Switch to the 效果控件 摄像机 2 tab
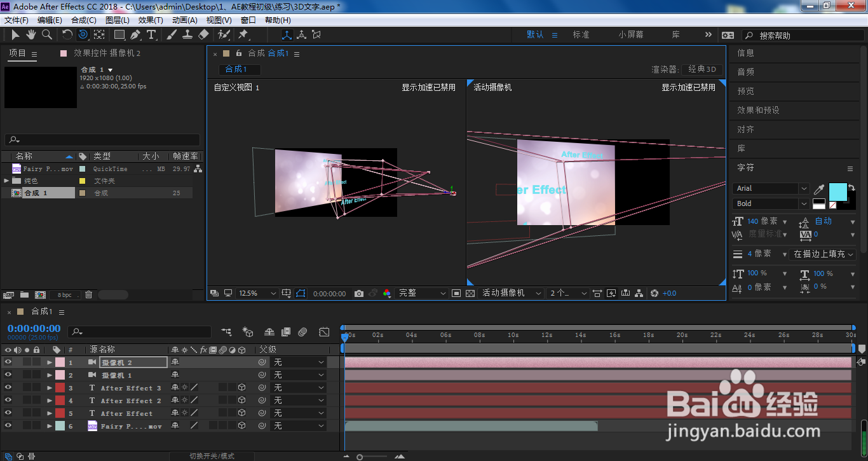The height and width of the screenshot is (461, 868). (107, 53)
